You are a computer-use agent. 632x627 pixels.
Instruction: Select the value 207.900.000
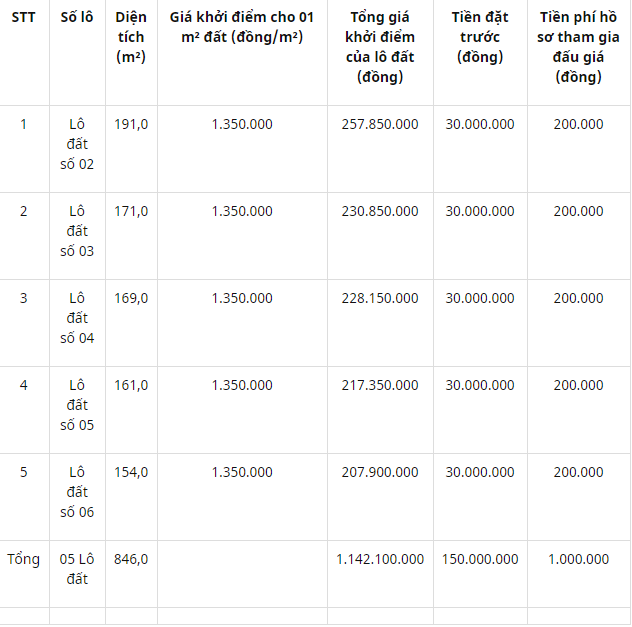[x=380, y=472]
